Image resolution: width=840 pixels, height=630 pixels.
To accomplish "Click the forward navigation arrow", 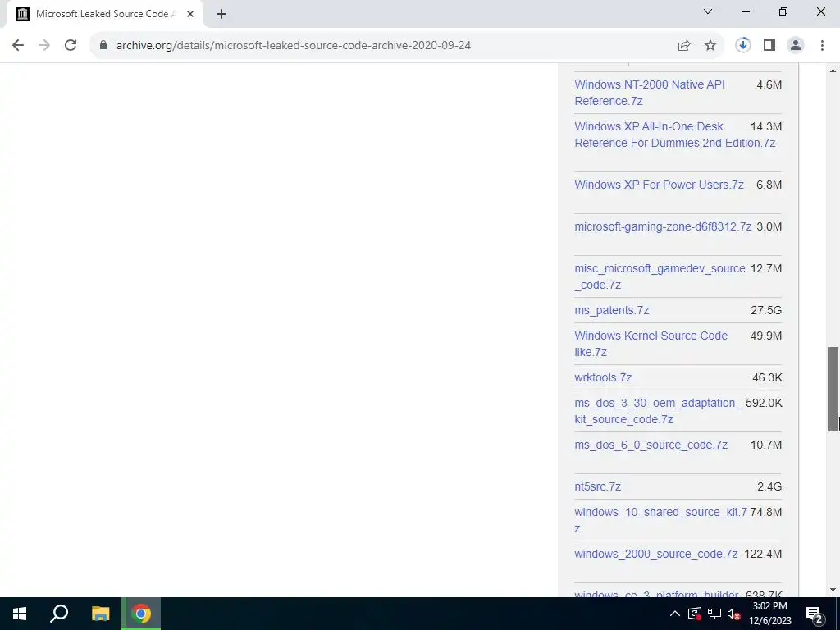I will pyautogui.click(x=44, y=46).
